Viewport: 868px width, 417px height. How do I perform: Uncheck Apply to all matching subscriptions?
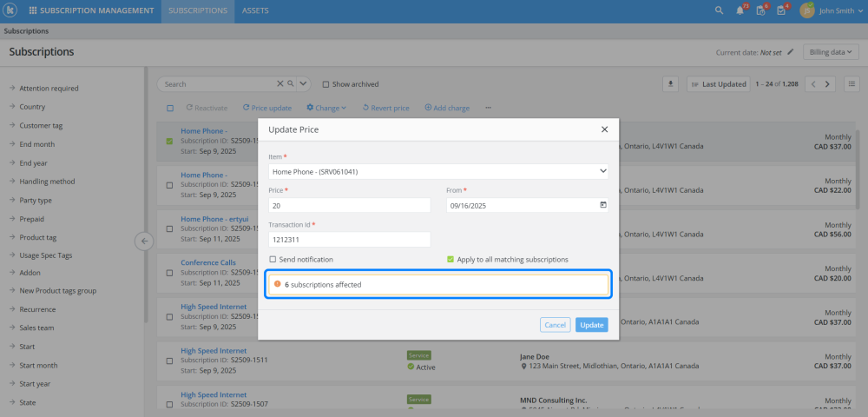[x=450, y=259]
